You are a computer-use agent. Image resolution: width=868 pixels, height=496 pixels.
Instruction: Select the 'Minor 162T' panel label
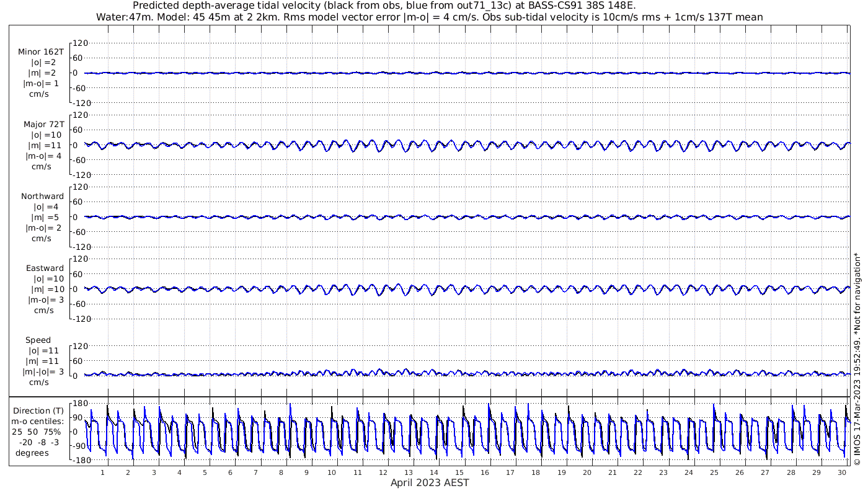[x=41, y=52]
